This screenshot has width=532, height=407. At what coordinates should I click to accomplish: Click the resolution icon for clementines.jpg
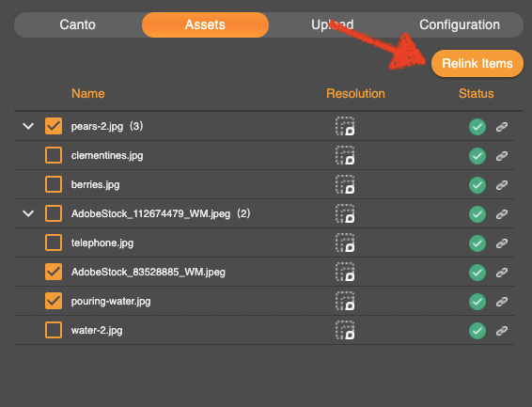pyautogui.click(x=345, y=156)
